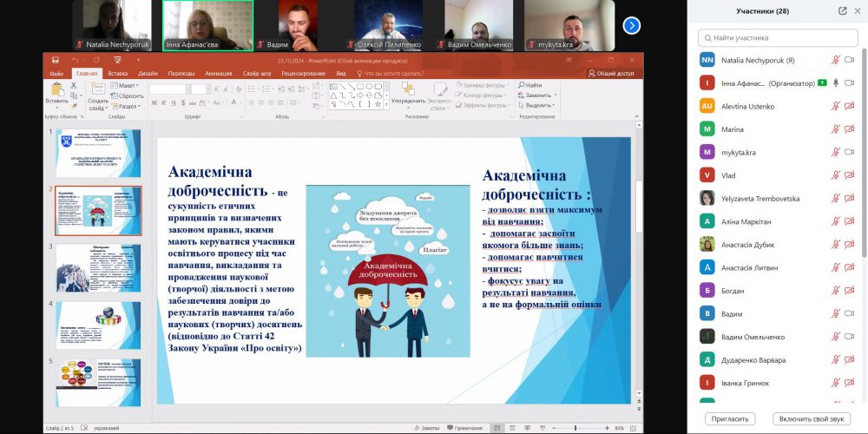Screen dimensions: 868x434
Task: Open the Вставка ribbon tab
Action: point(117,74)
